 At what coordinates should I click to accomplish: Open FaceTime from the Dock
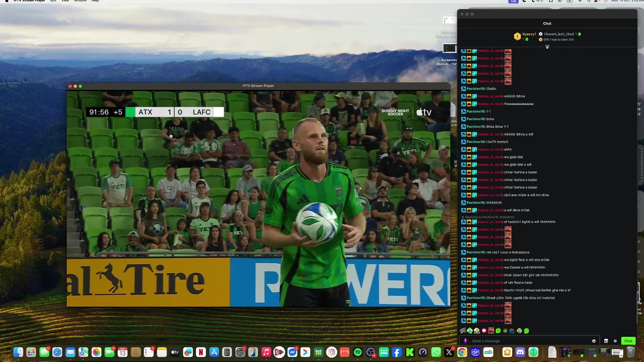110,352
